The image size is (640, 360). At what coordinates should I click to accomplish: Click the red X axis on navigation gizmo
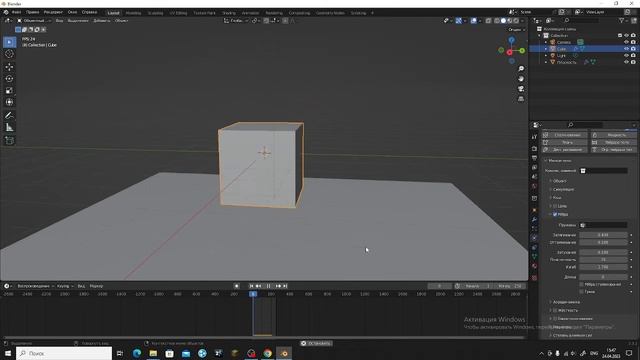(x=509, y=52)
